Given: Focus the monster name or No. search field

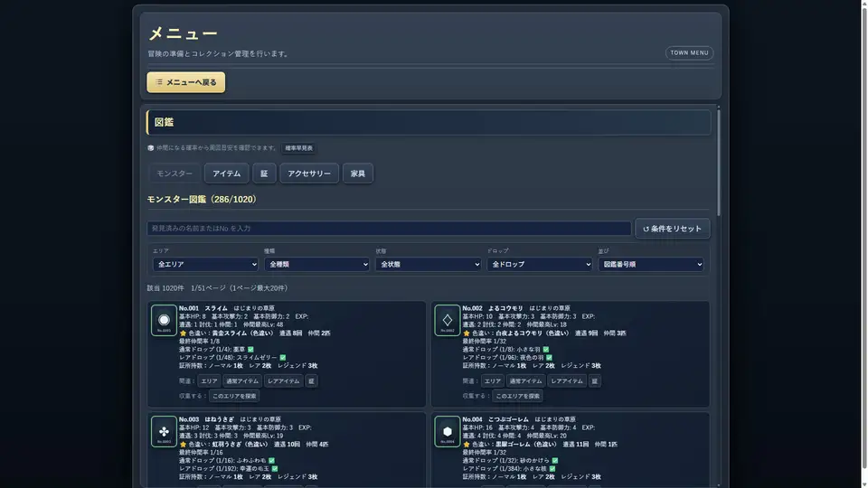Looking at the screenshot, I should (389, 229).
